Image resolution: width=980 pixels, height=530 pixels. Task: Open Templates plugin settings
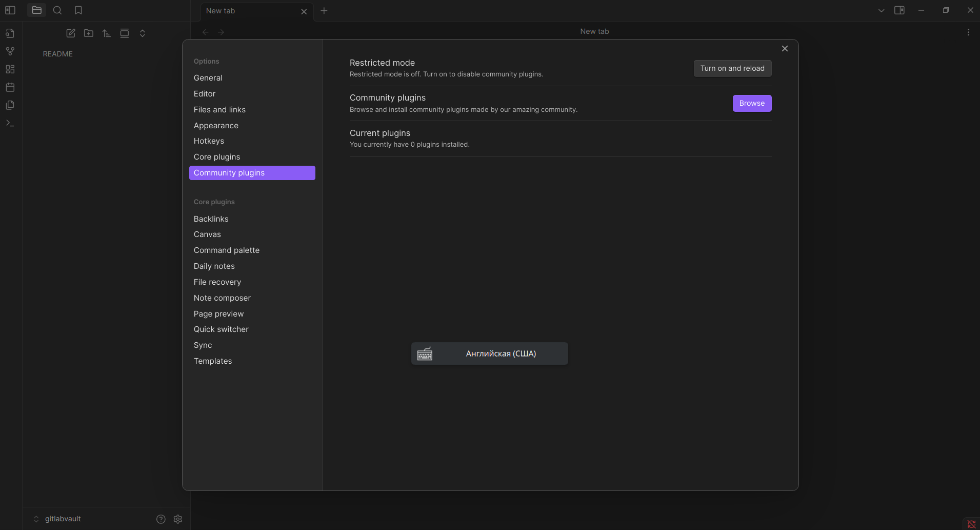252,361
